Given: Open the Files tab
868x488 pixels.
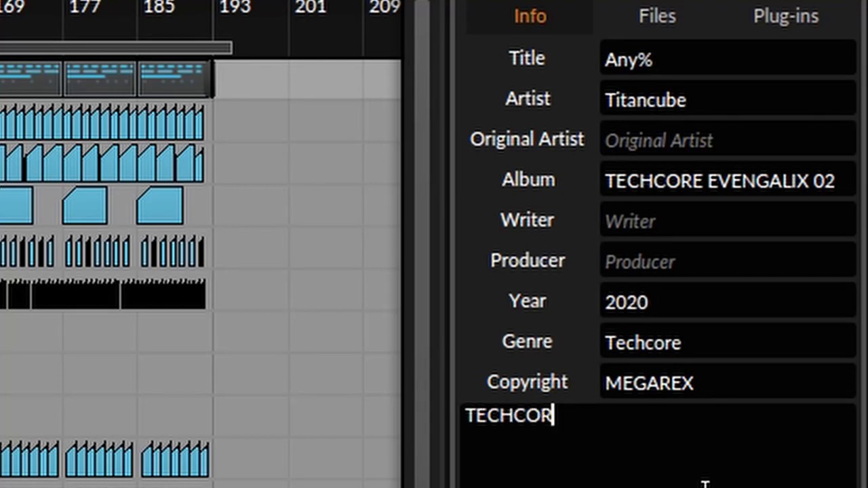Looking at the screenshot, I should click(657, 16).
